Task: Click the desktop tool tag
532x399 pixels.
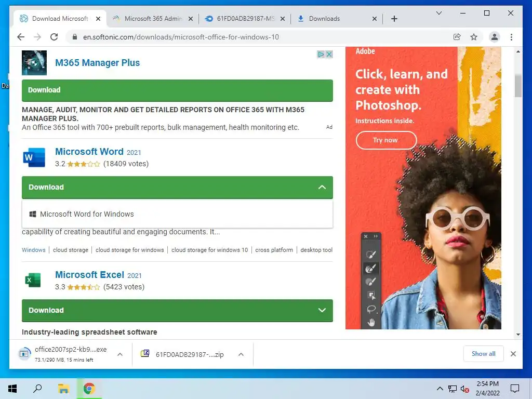Action: pos(316,250)
